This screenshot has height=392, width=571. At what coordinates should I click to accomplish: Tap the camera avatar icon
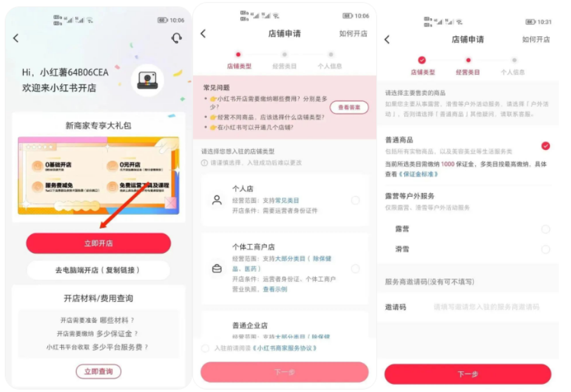pos(147,81)
